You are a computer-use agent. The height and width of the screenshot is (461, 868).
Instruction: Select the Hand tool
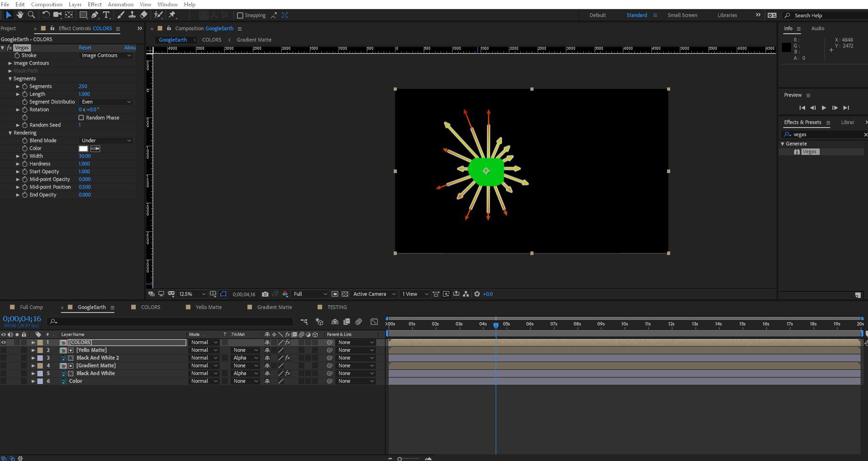tap(20, 15)
